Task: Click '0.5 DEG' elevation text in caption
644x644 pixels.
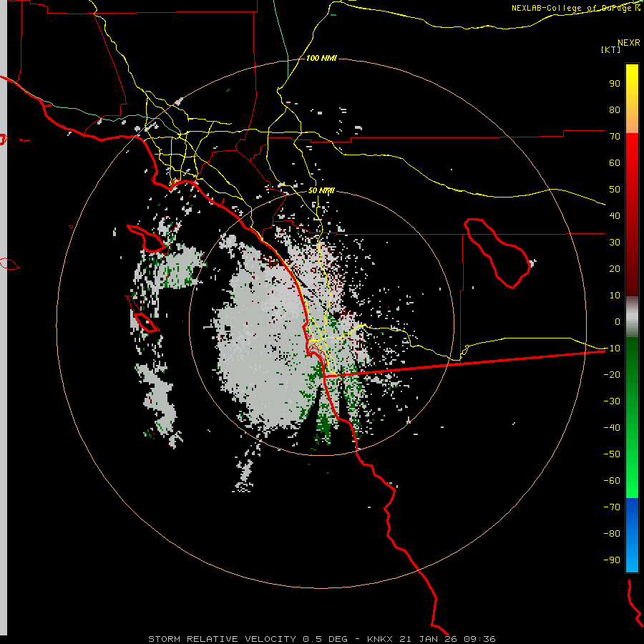Action: click(326, 639)
